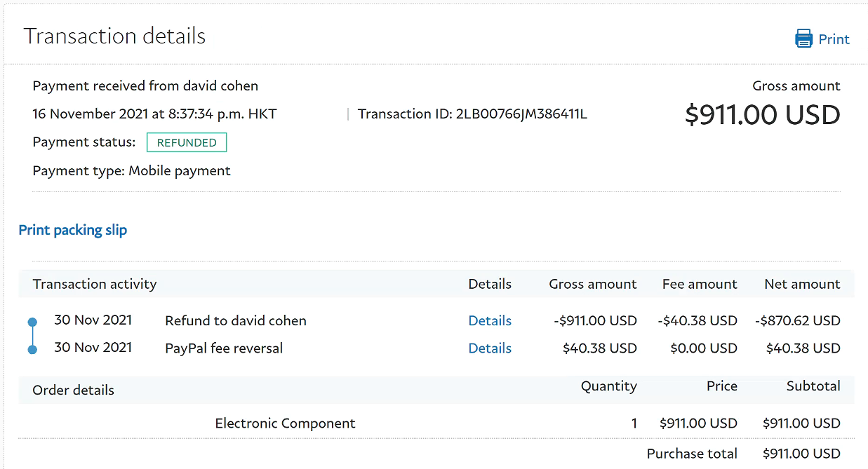Click the large $911.00 USD gross amount

click(x=762, y=115)
